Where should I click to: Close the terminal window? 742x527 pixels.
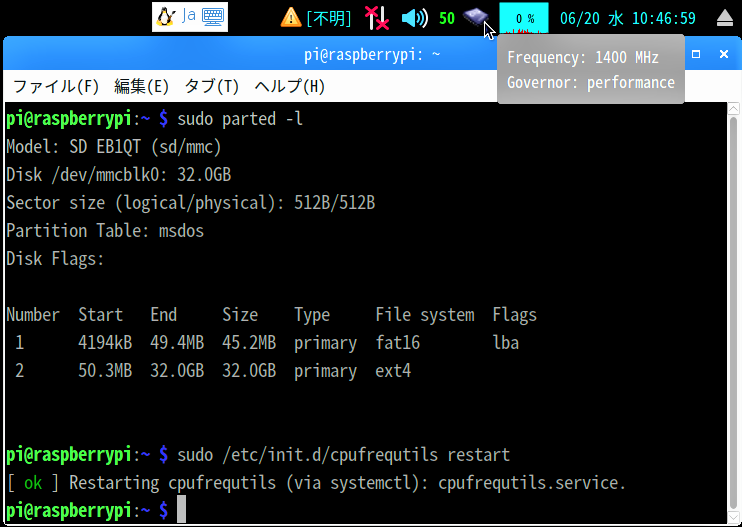pyautogui.click(x=724, y=54)
